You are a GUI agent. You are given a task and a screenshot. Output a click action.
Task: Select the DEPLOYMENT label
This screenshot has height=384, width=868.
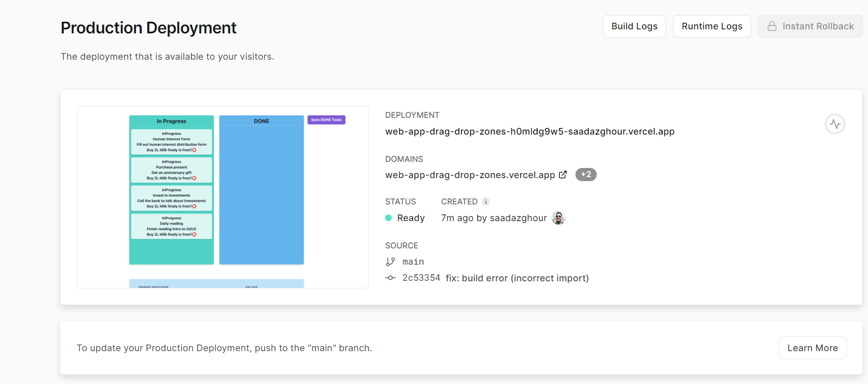412,115
